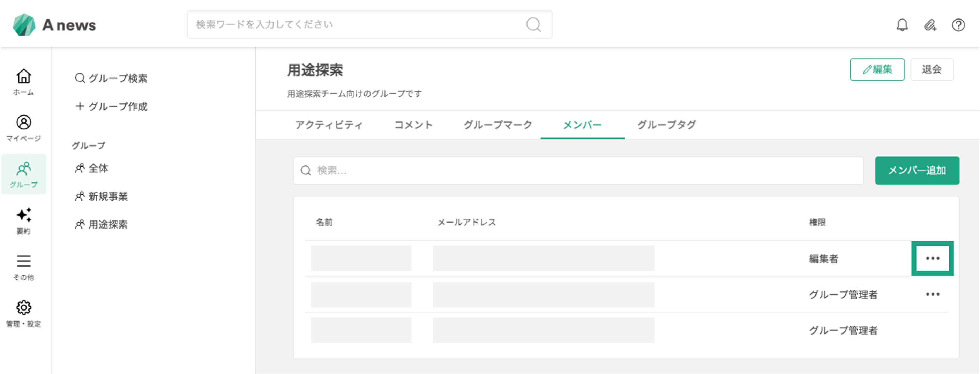The width and height of the screenshot is (980, 374).
Task: Click グループ作成 to create group
Action: click(111, 106)
